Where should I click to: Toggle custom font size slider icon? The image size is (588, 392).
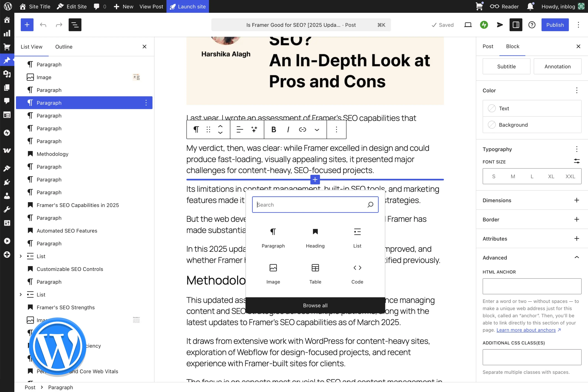(x=577, y=161)
